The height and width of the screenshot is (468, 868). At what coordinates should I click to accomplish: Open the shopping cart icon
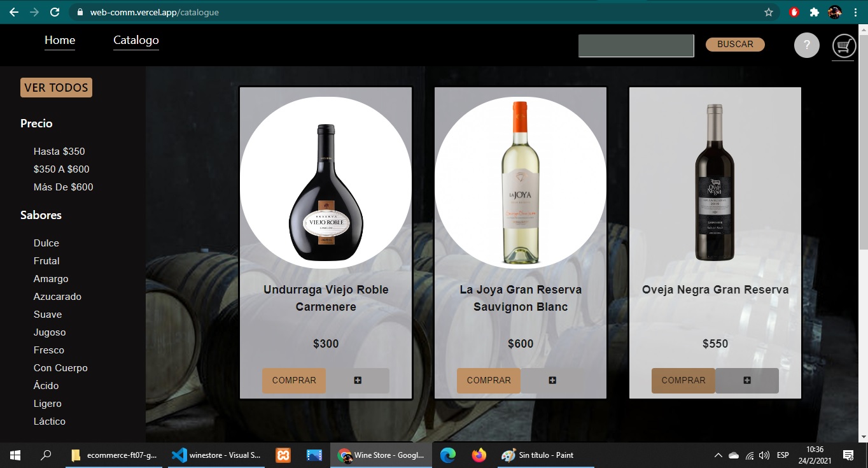[843, 45]
